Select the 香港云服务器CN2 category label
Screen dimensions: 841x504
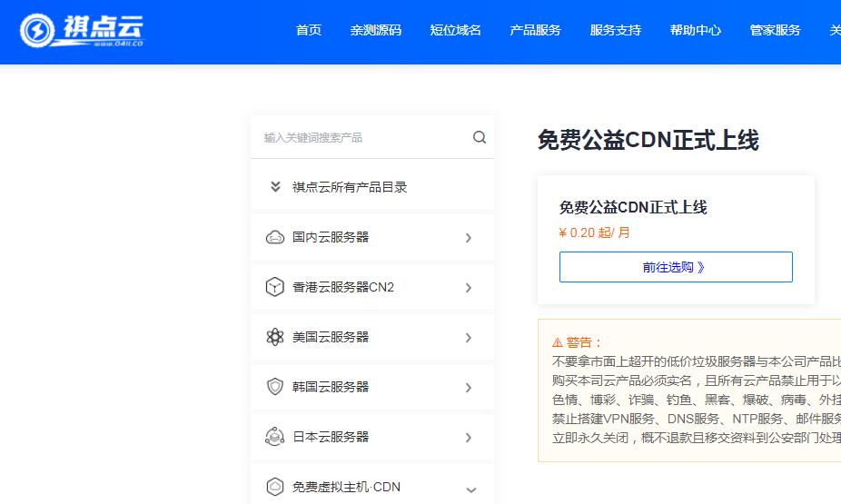343,287
